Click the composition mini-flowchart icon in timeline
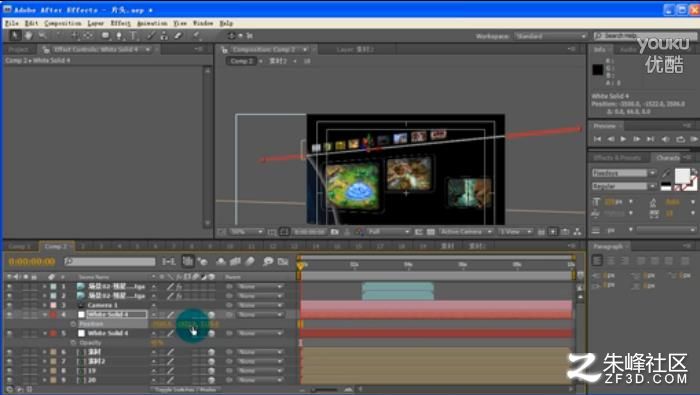Viewport: 700px width, 395px height. (169, 262)
